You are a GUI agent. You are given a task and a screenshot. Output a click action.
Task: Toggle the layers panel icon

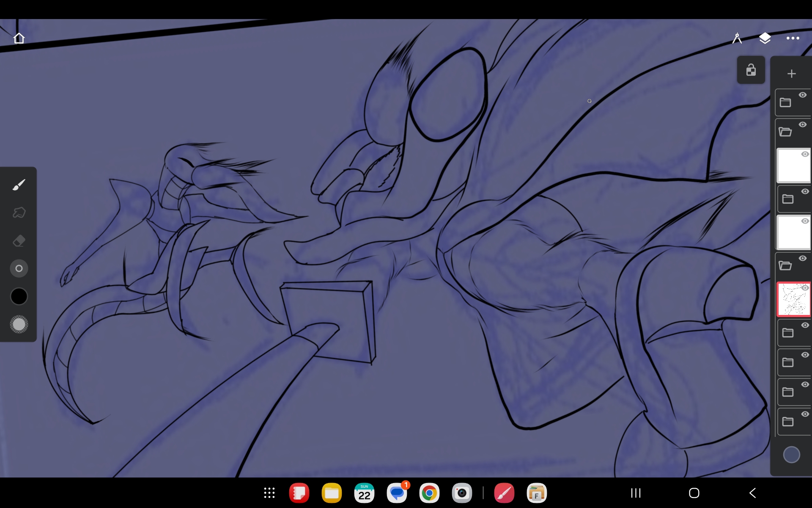point(765,38)
